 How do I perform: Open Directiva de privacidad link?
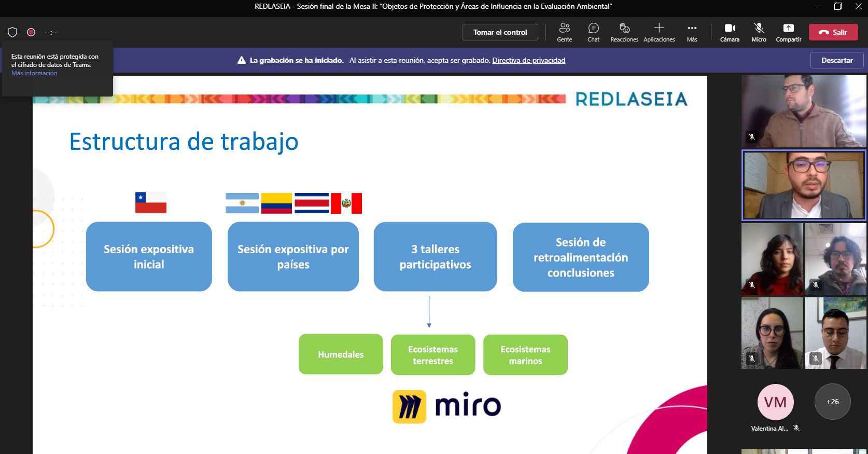[528, 60]
